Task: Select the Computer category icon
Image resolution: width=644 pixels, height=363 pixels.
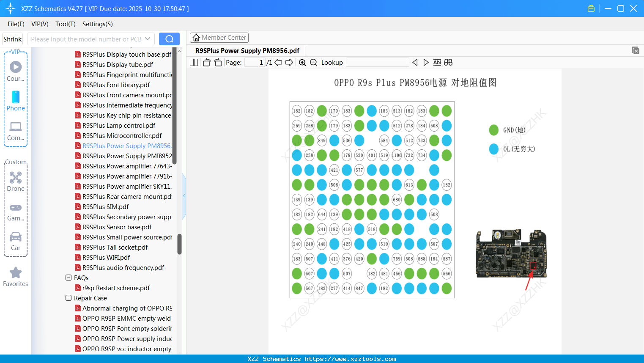Action: pos(16,126)
